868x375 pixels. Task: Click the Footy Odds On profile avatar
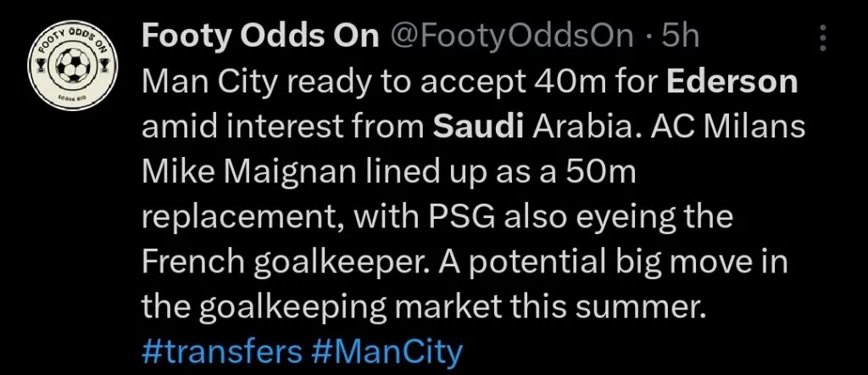click(72, 64)
